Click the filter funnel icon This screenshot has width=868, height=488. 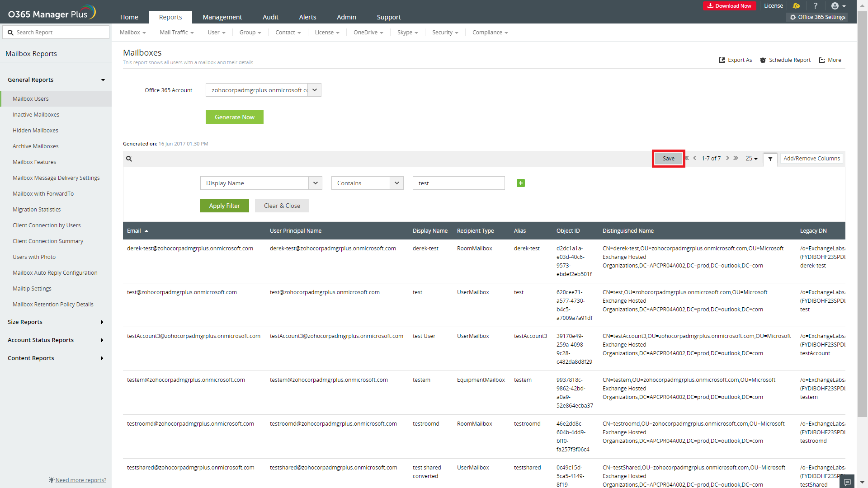770,159
